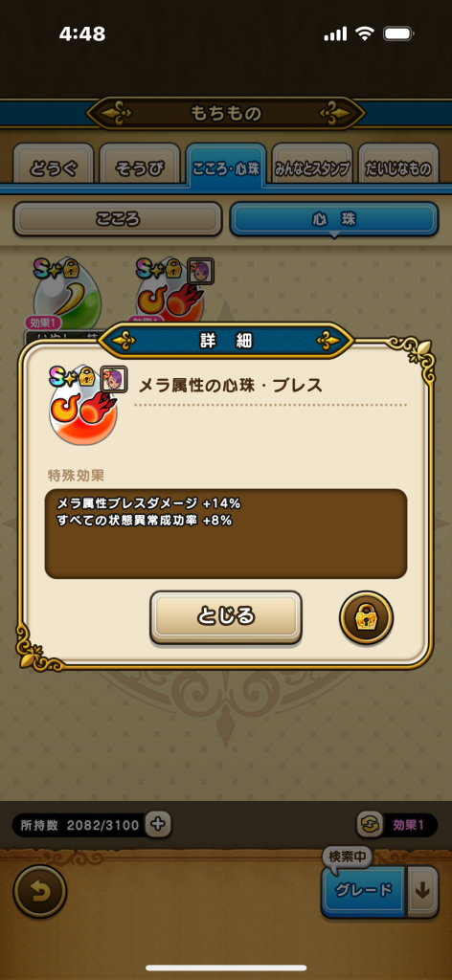Tap the plus icon beside 所持数 count
The image size is (452, 980).
pyautogui.click(x=158, y=824)
